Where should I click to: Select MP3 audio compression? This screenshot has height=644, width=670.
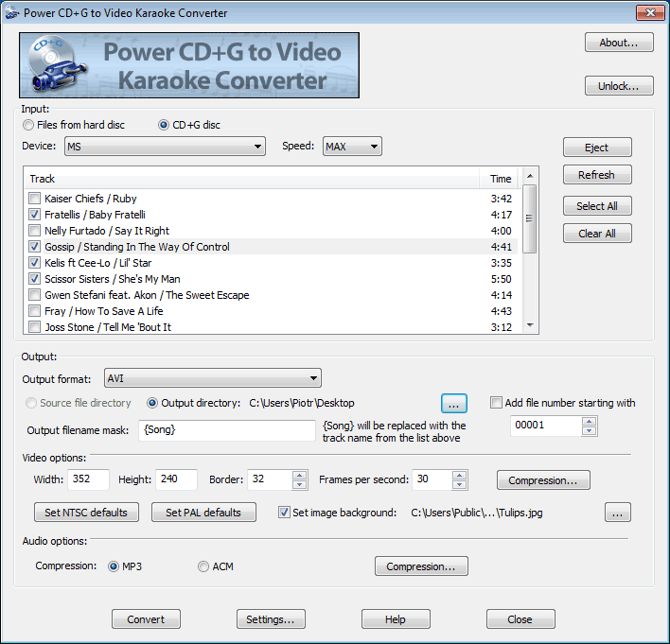click(114, 566)
